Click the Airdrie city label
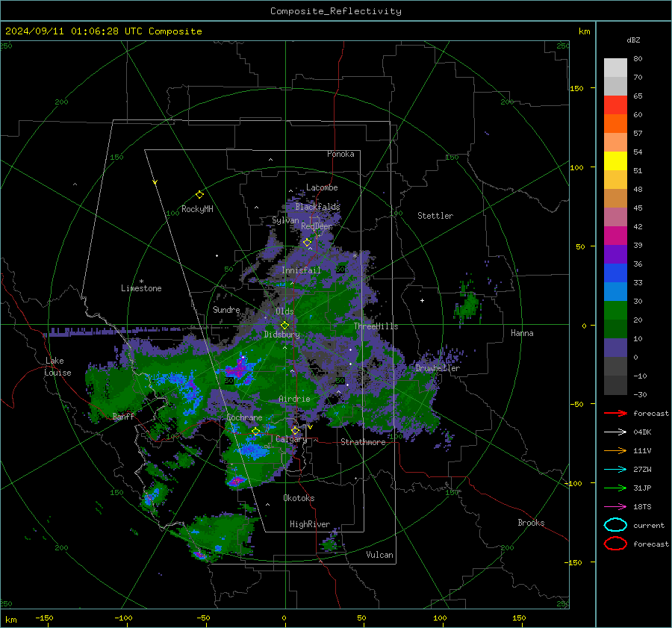Screen dimensions: 672x628 (x=294, y=399)
